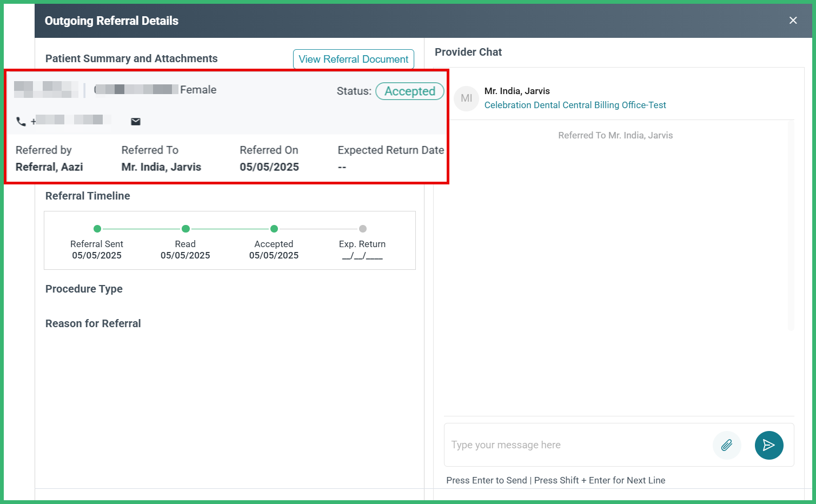
Task: Click the paperclip attachment icon in chat
Action: coord(727,445)
